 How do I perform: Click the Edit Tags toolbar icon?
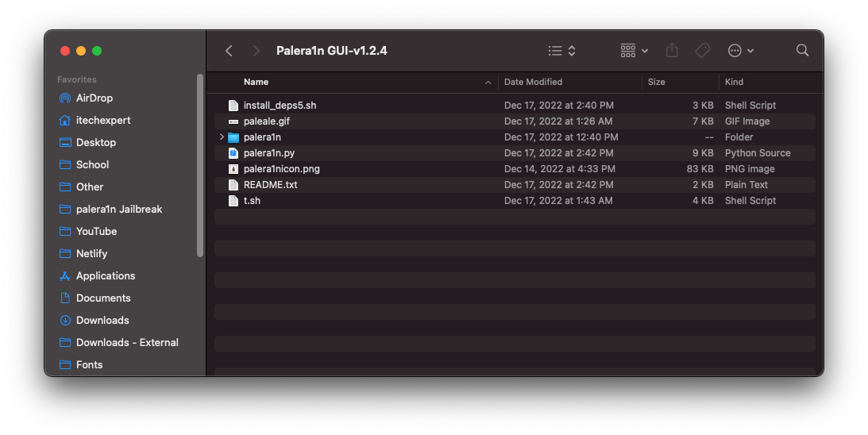pyautogui.click(x=702, y=51)
